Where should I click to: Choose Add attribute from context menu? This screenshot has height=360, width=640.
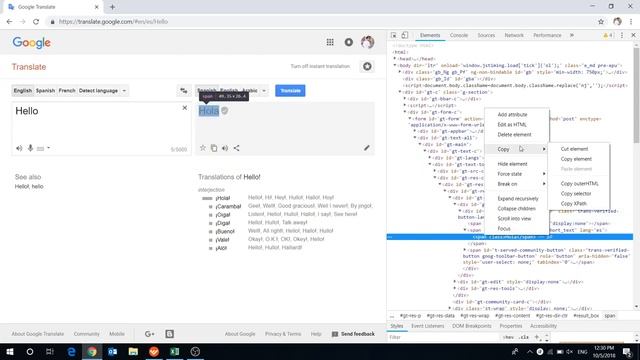(x=512, y=115)
